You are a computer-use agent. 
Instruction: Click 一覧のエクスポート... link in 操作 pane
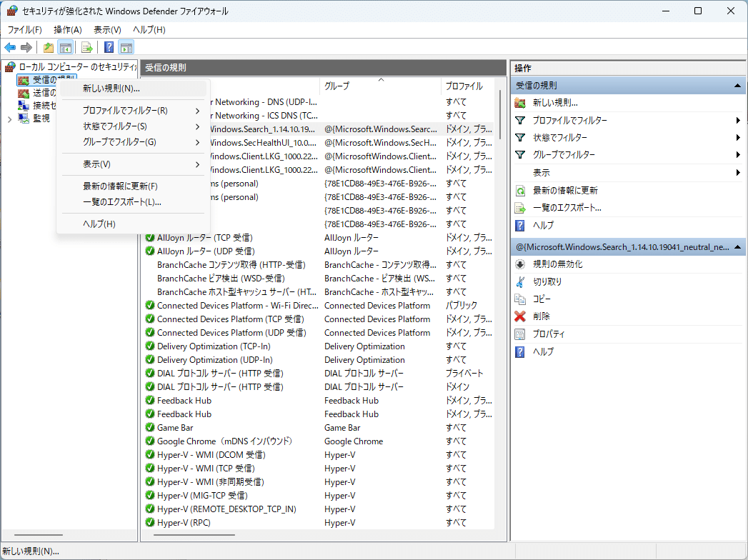pos(567,208)
